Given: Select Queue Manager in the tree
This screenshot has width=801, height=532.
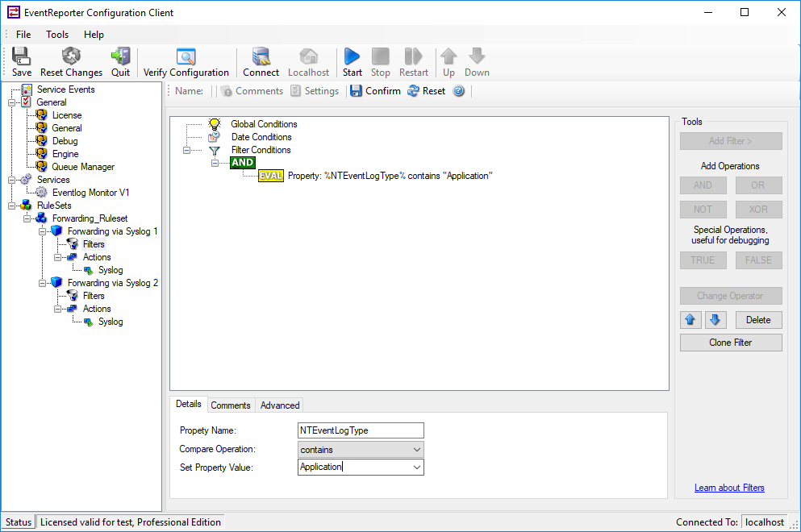Looking at the screenshot, I should (83, 167).
